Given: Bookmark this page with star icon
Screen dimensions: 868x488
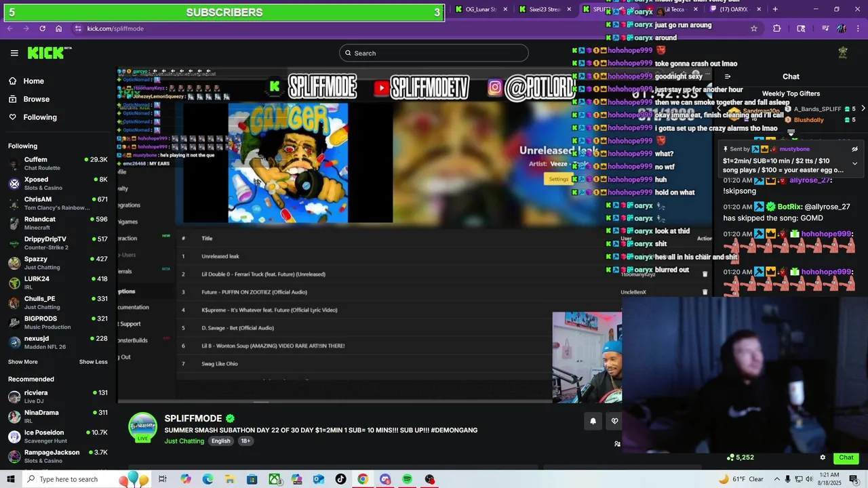Looking at the screenshot, I should click(x=753, y=28).
